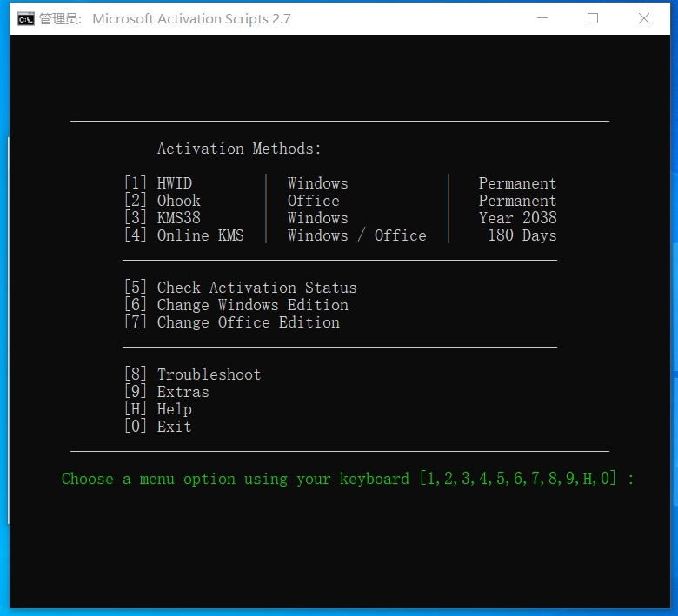Click the '[9] Extras' line

(x=167, y=392)
